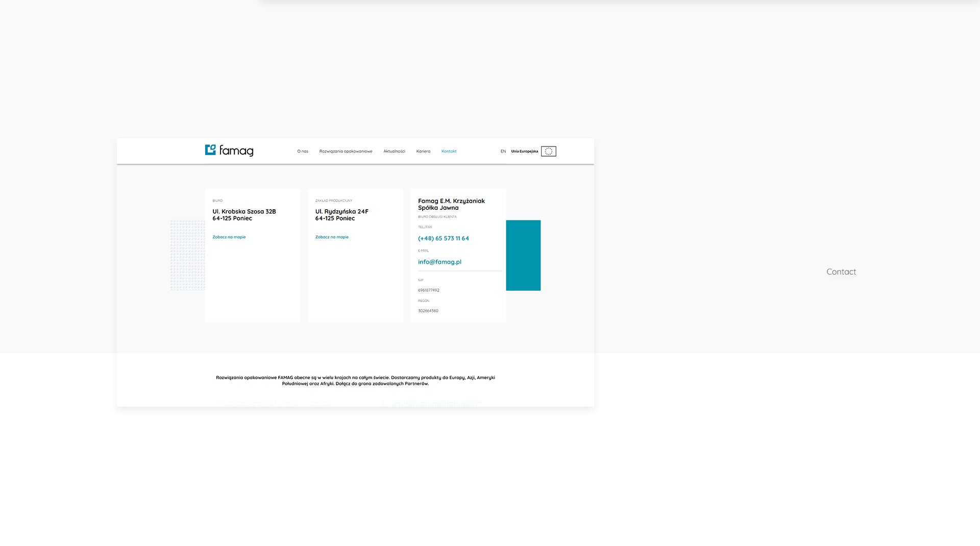Select the Kariera navigation item
Viewport: 980px width, 546px height.
tap(423, 152)
